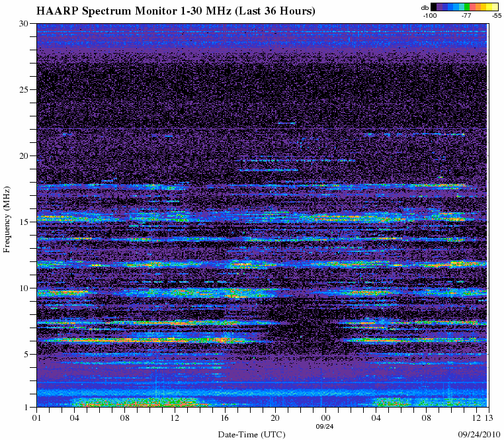The image size is (504, 440).
Task: Click the -55 legend scale value
Action: pyautogui.click(x=497, y=15)
